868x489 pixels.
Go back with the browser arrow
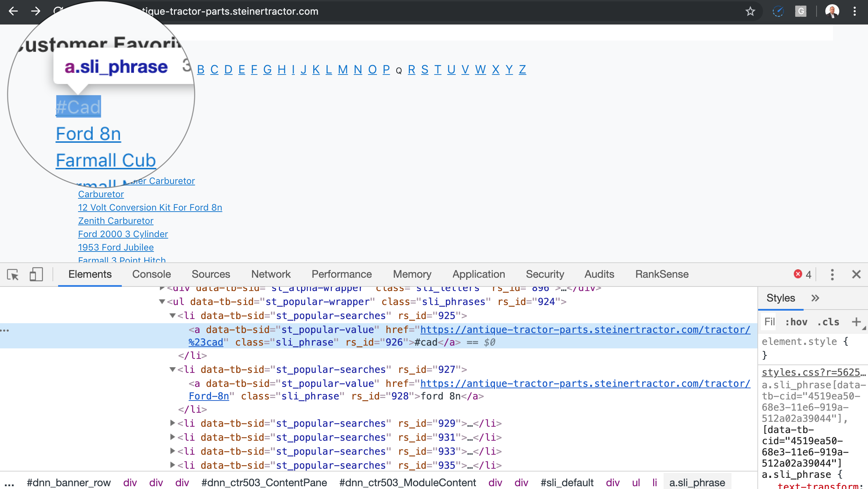click(13, 12)
